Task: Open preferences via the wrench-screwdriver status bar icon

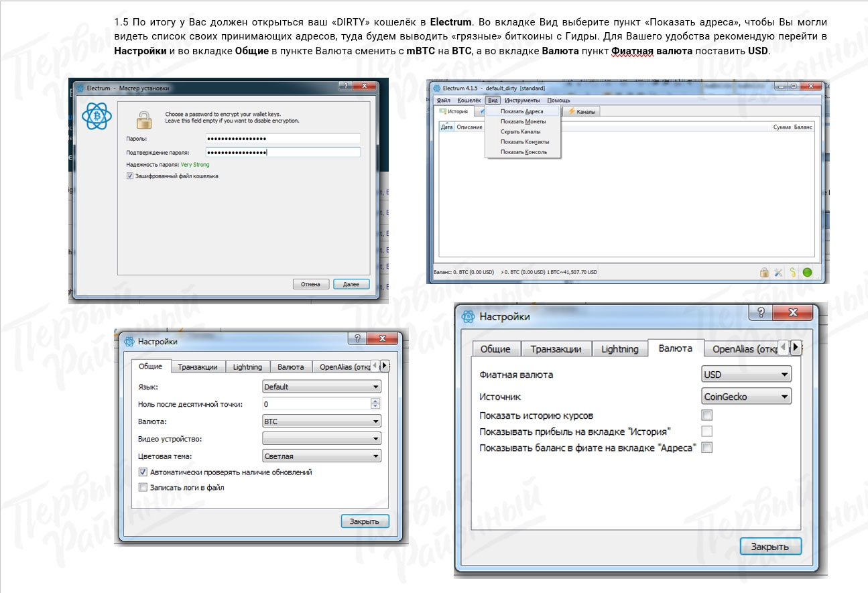Action: click(x=778, y=272)
